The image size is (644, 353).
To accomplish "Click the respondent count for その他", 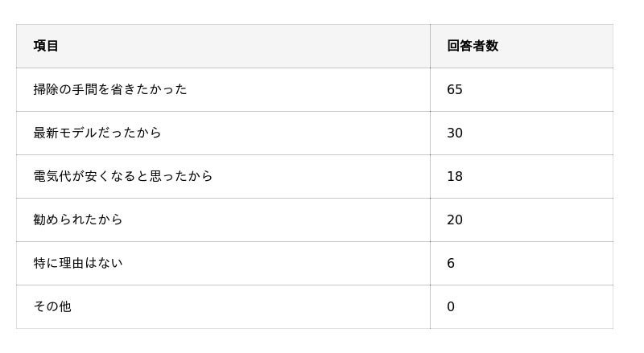I will click(451, 306).
